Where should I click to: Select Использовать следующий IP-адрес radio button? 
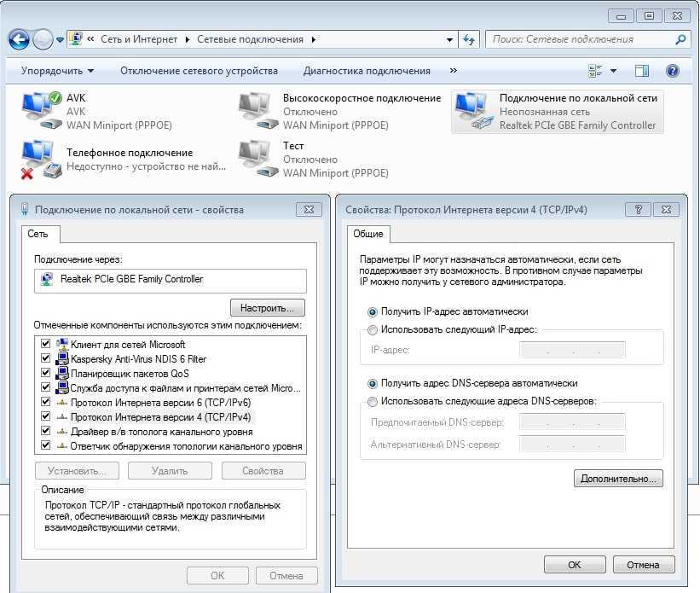point(372,330)
